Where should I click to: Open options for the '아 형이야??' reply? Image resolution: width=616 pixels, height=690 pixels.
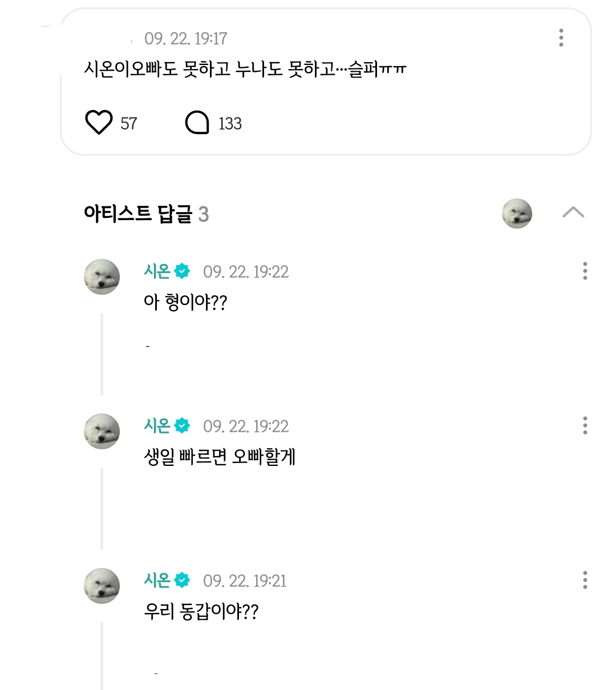(x=585, y=271)
